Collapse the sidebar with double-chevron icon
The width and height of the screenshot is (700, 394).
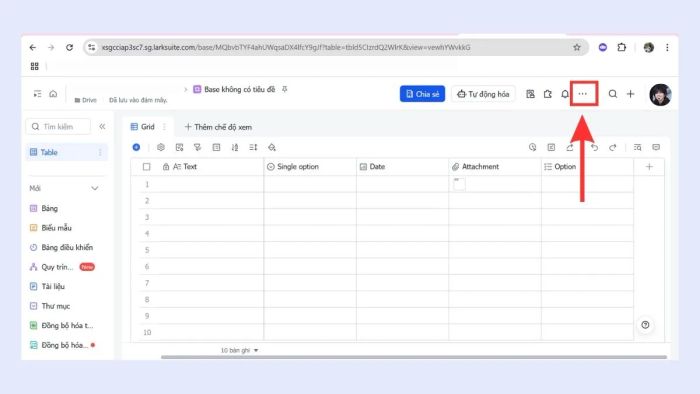coord(102,127)
